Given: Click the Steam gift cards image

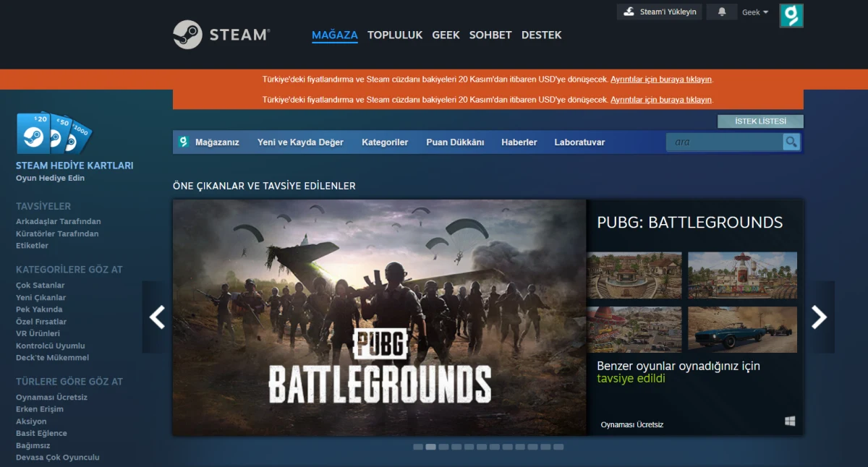Looking at the screenshot, I should (x=54, y=133).
